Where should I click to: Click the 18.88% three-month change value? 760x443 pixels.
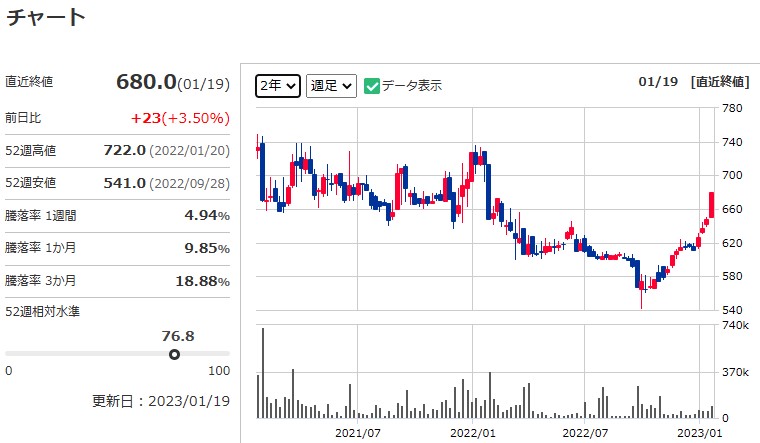[203, 281]
